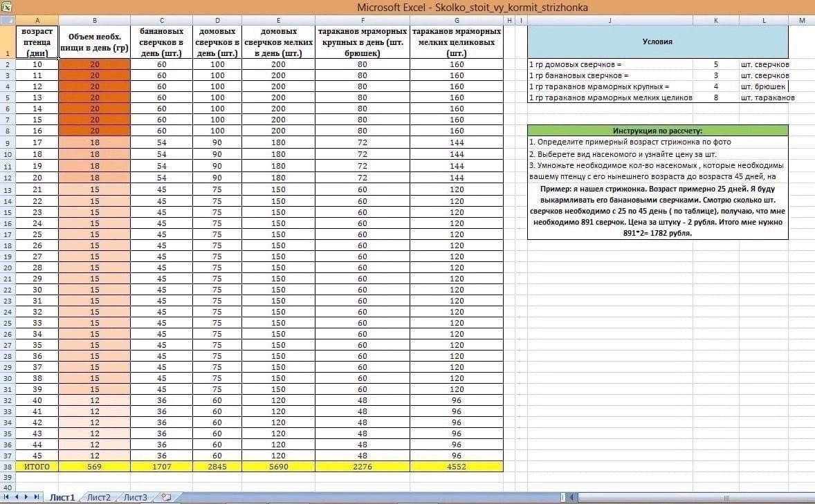Jump to first sheet with navigation arrow

[7, 497]
